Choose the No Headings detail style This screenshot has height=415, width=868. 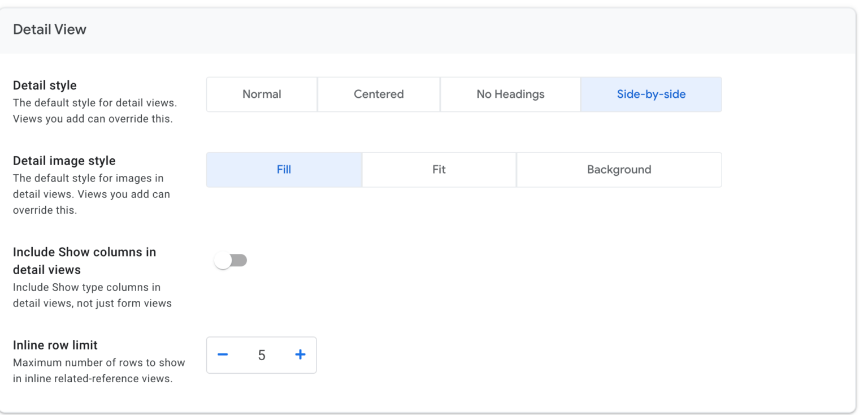tap(510, 94)
